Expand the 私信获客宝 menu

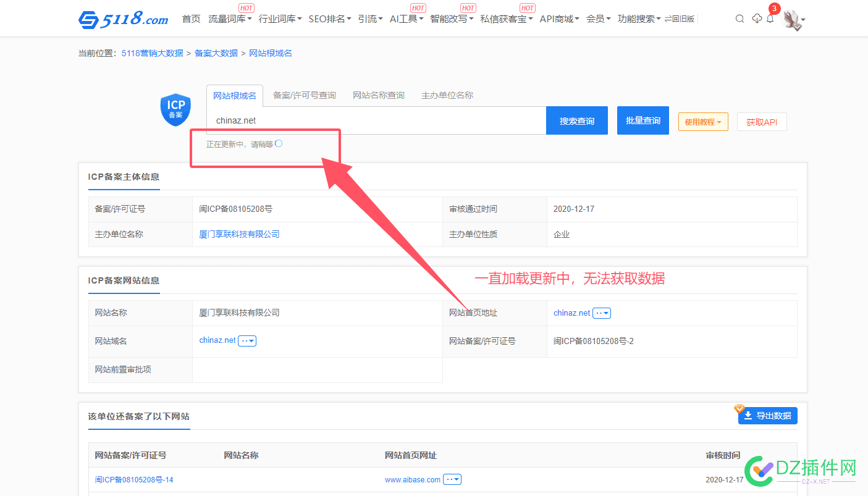pos(507,19)
